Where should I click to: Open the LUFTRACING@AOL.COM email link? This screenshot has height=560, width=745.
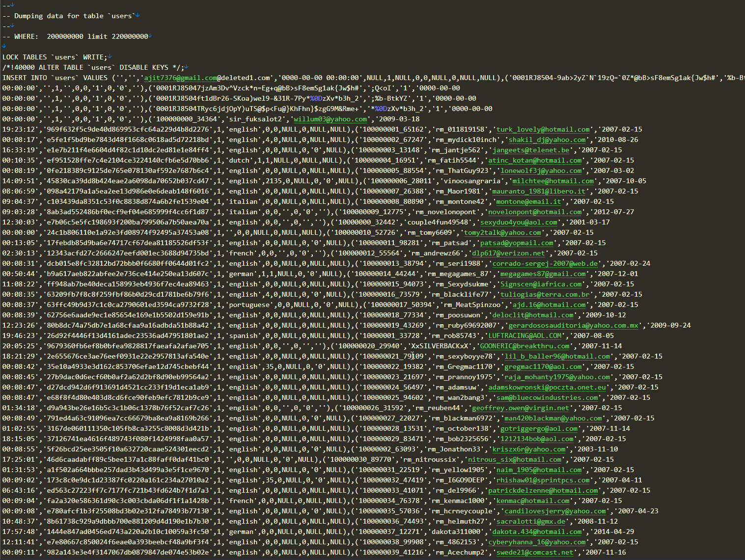[525, 336]
